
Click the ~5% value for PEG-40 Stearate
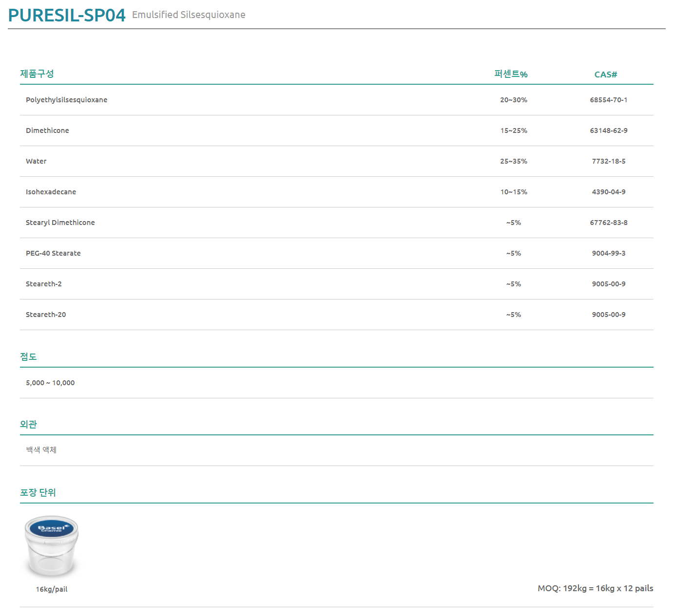[514, 253]
